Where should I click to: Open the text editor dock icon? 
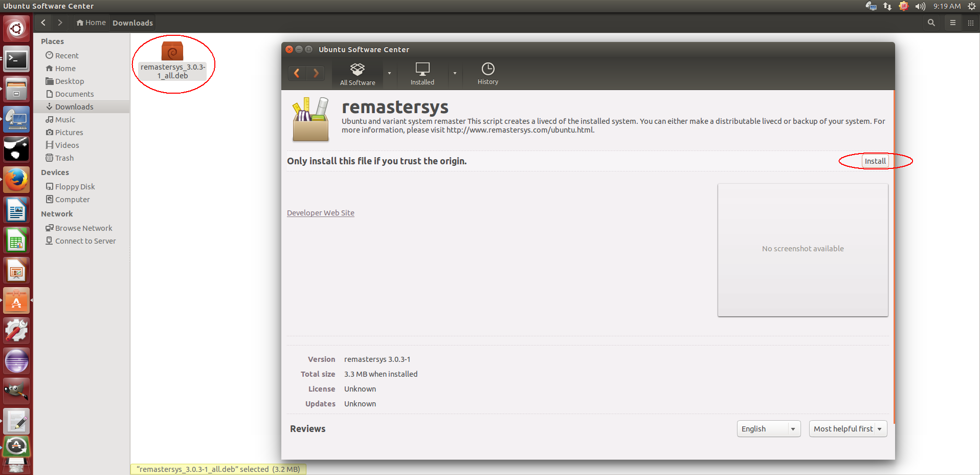coord(16,421)
